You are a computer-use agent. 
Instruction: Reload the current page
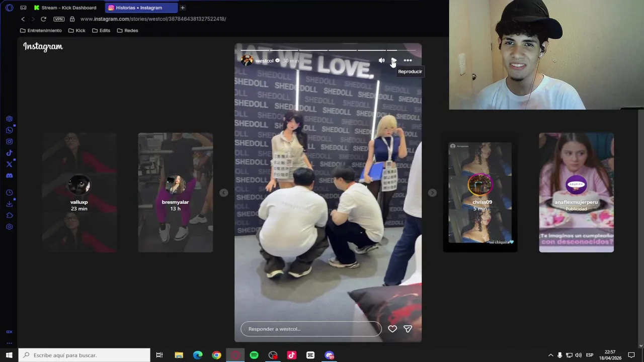tap(43, 19)
